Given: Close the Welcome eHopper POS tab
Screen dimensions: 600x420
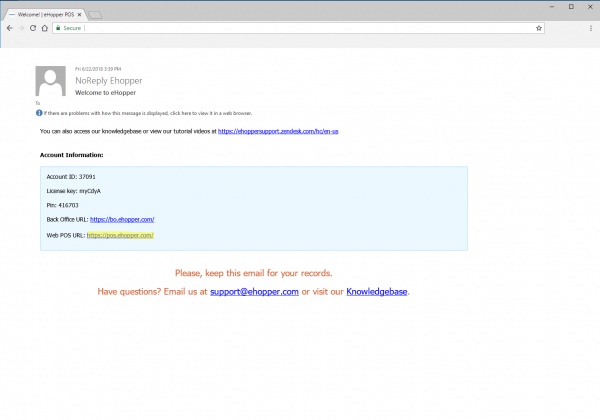Looking at the screenshot, I should tap(80, 14).
